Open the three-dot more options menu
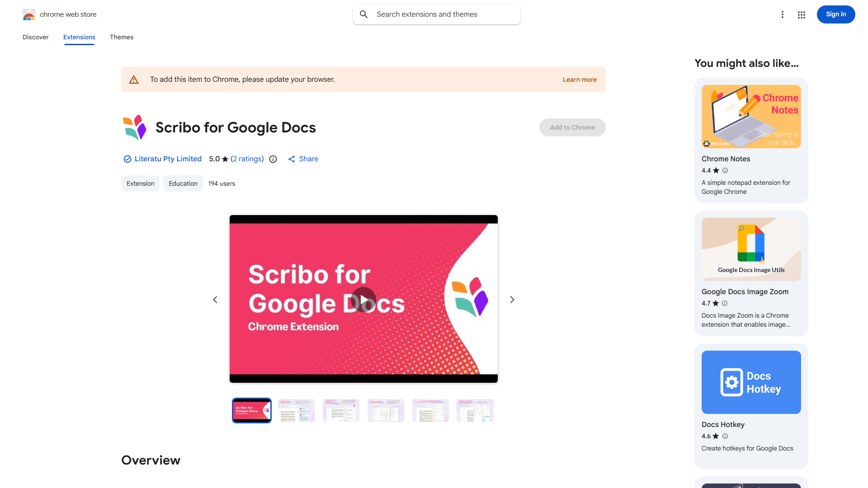This screenshot has height=488, width=868. point(783,15)
